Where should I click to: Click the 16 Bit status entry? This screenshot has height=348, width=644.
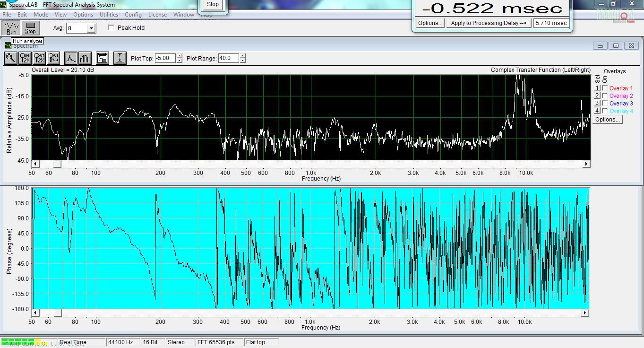coord(152,342)
